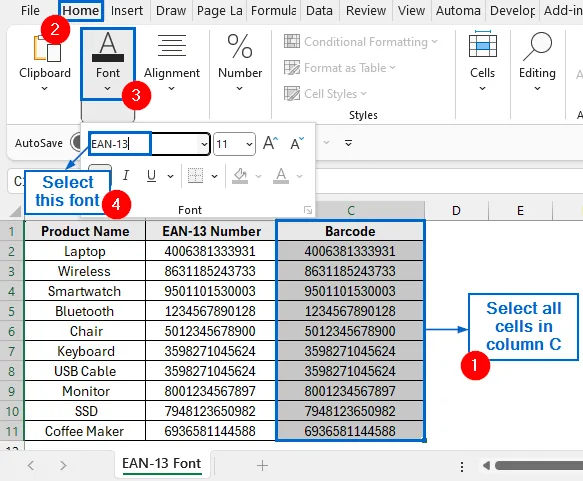This screenshot has width=583, height=481.
Task: Click Increase Font Size icon
Action: [x=270, y=143]
